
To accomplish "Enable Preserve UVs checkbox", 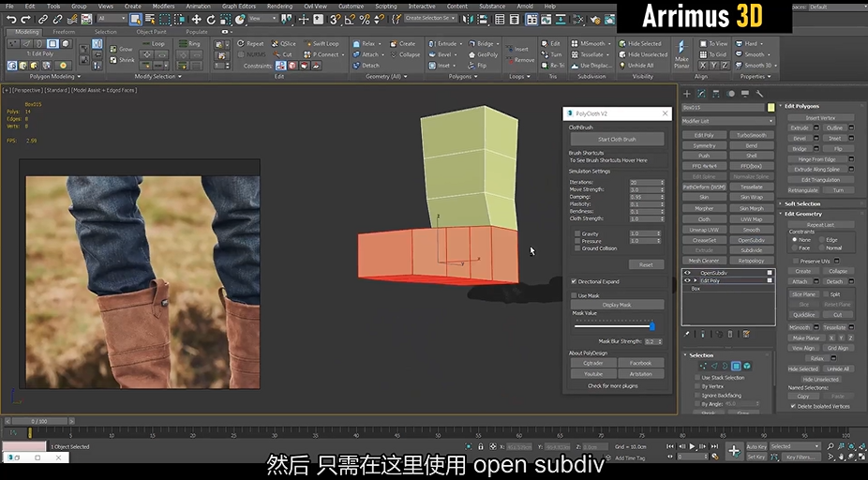I will click(796, 261).
